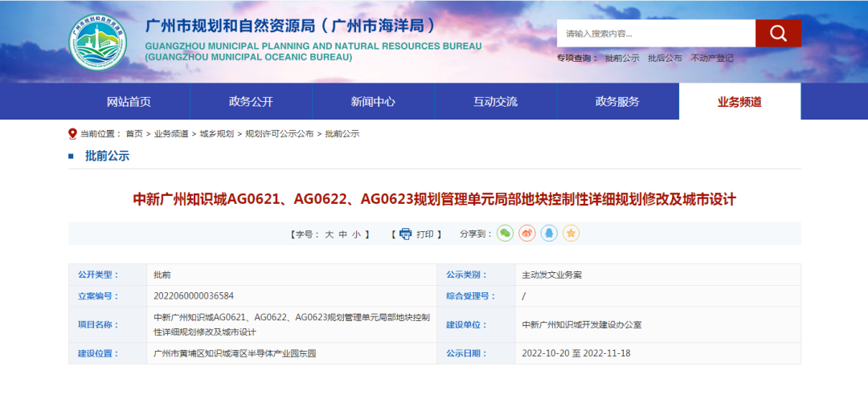Click the 广州市规划和自然资源局 header title

click(x=290, y=26)
